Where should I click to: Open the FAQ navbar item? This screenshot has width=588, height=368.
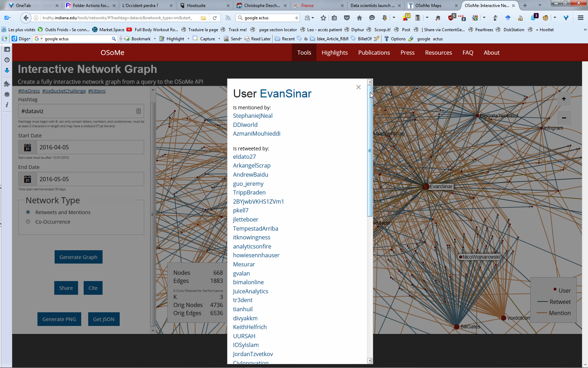(468, 53)
